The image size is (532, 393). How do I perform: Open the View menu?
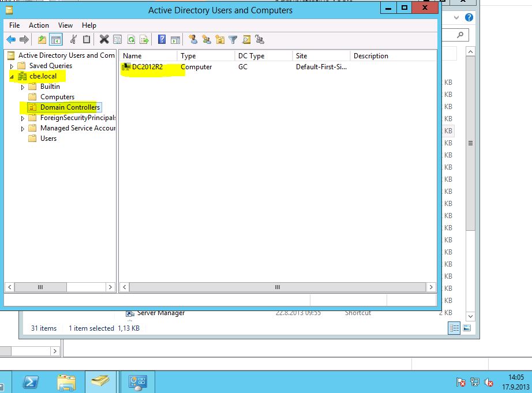click(65, 25)
